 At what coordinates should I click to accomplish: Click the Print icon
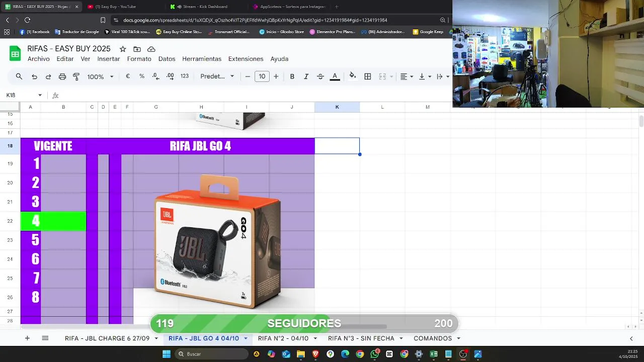(x=62, y=76)
